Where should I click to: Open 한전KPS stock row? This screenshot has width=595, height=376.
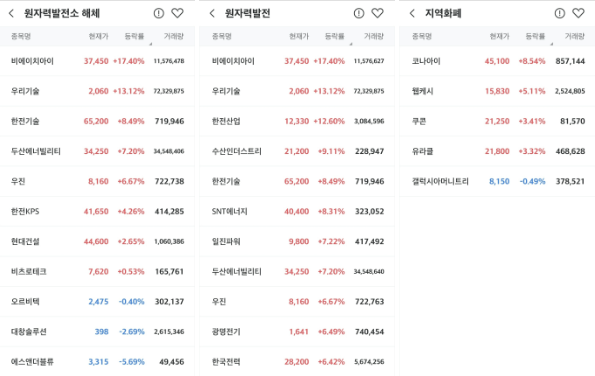point(97,211)
